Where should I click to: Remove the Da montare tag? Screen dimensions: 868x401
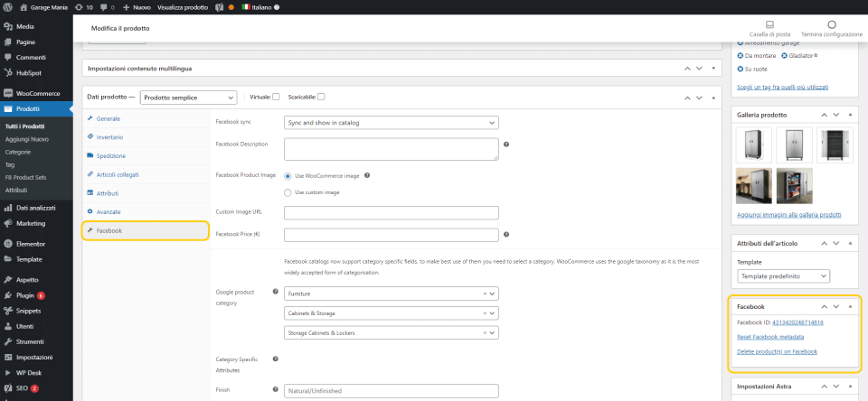coord(741,56)
